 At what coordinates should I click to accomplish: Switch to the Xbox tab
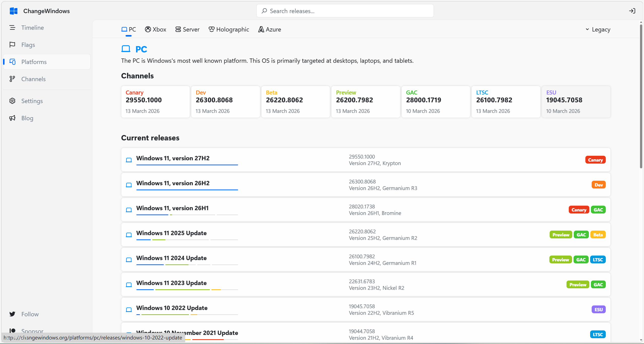[156, 29]
